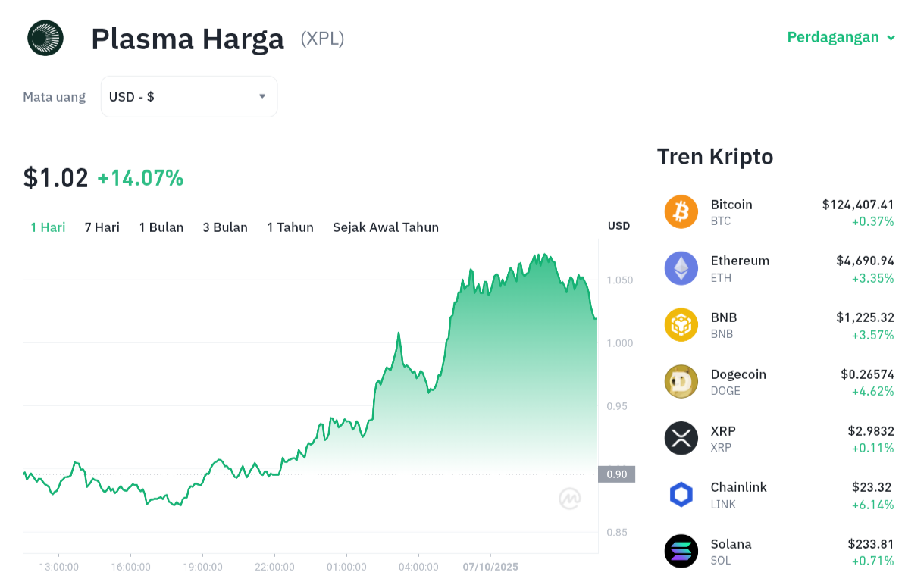
Task: Select the 1 Hari time range tab
Action: [x=48, y=227]
